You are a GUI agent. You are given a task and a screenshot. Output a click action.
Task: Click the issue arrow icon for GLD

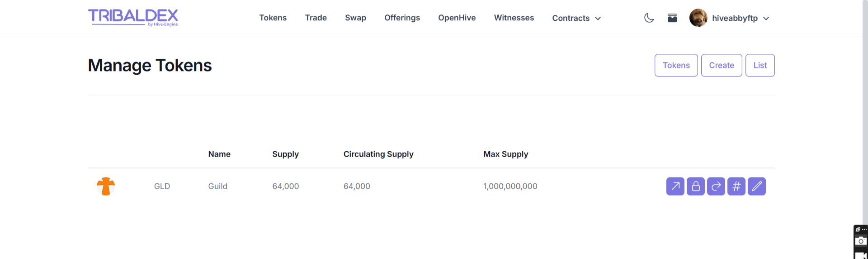[675, 186]
